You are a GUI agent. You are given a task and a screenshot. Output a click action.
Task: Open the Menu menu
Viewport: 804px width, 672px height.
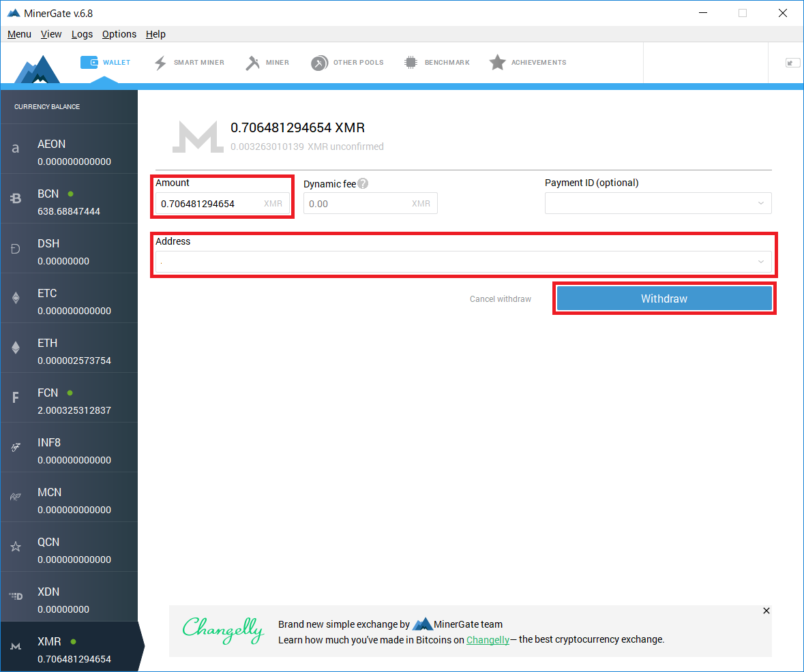click(20, 34)
